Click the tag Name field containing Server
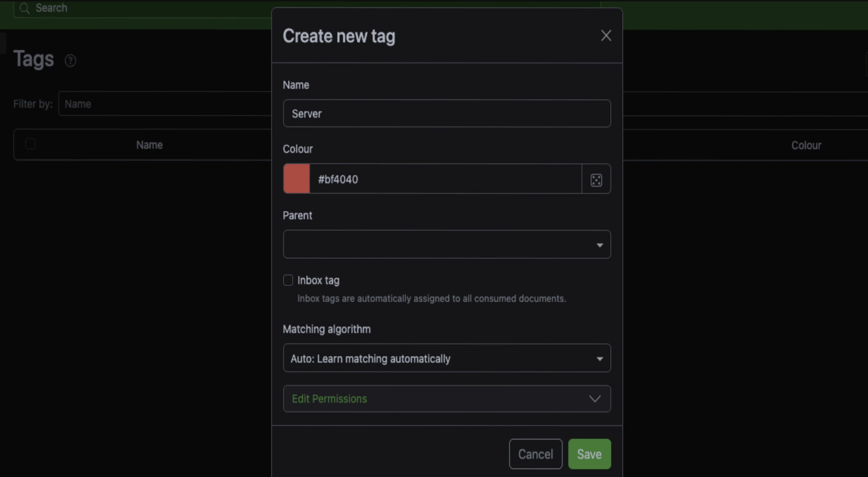Image resolution: width=868 pixels, height=477 pixels. (x=446, y=113)
